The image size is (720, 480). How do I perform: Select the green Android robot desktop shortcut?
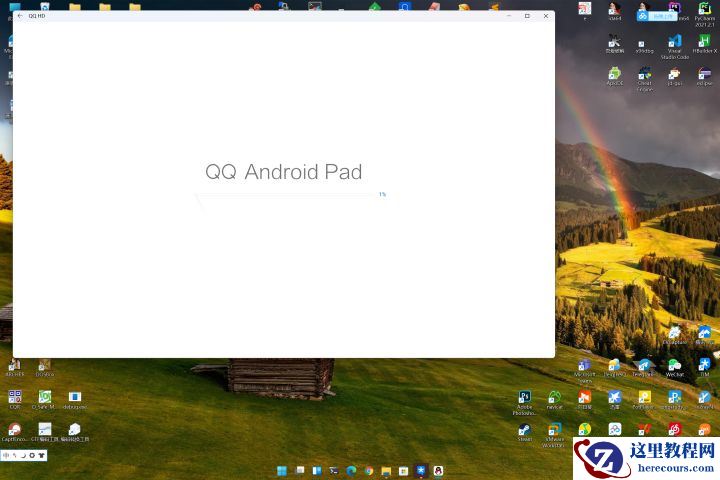coord(614,76)
